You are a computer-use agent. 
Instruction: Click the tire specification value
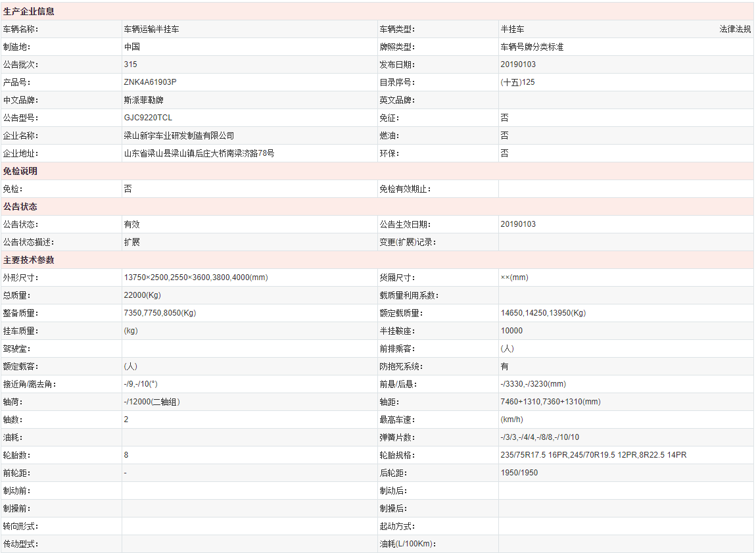point(593,455)
